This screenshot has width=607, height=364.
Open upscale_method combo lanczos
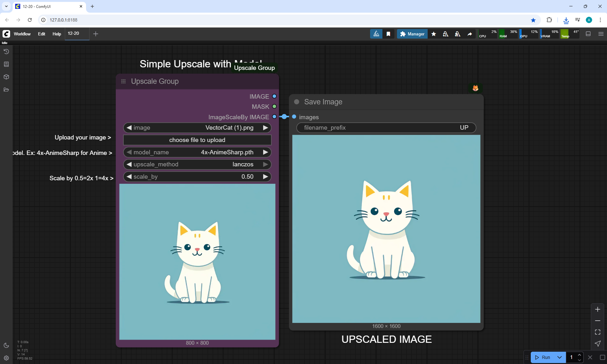pos(197,164)
